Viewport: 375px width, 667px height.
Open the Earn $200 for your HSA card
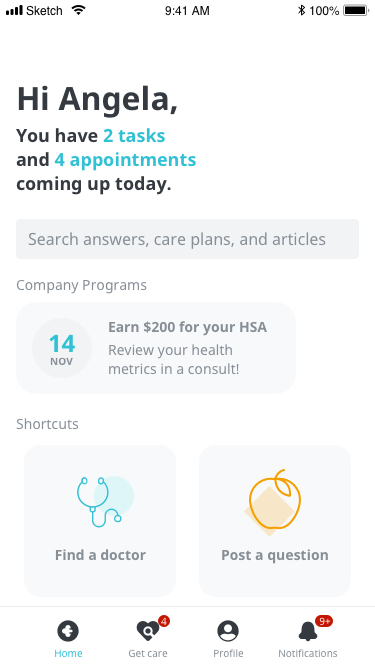point(156,348)
